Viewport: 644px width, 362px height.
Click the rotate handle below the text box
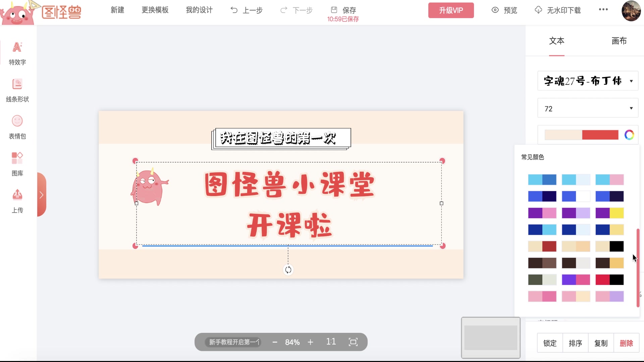[288, 270]
